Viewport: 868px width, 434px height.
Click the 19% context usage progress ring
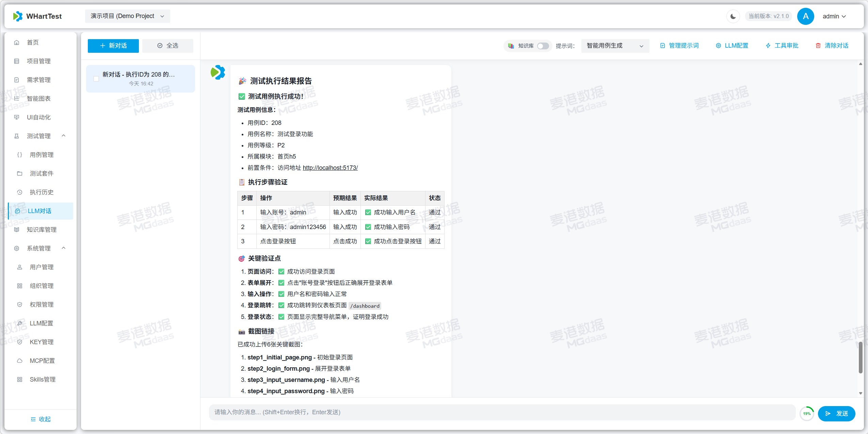tap(806, 414)
